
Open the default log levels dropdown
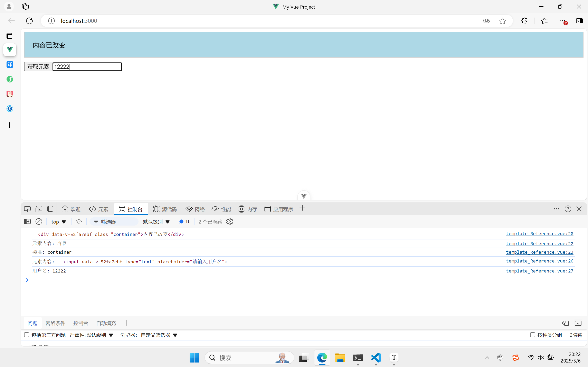(156, 222)
